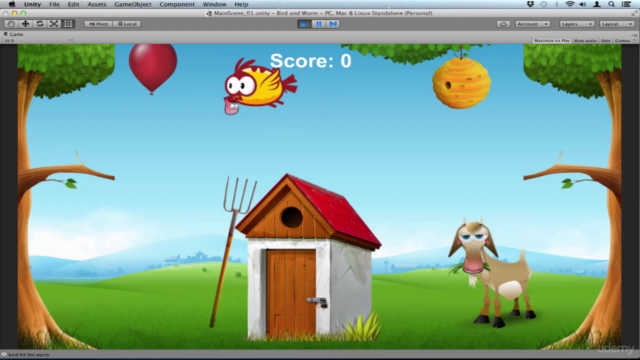Image resolution: width=640 pixels, height=360 pixels.
Task: Open the Help menu
Action: 241,4
